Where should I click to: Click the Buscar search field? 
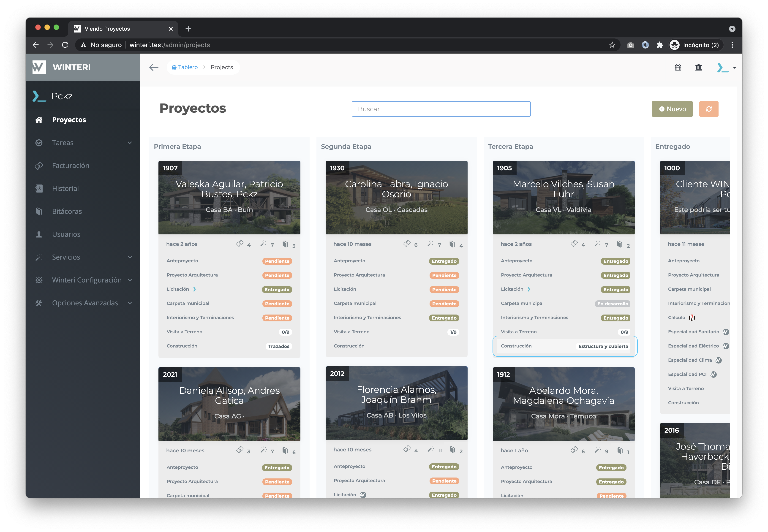[441, 109]
